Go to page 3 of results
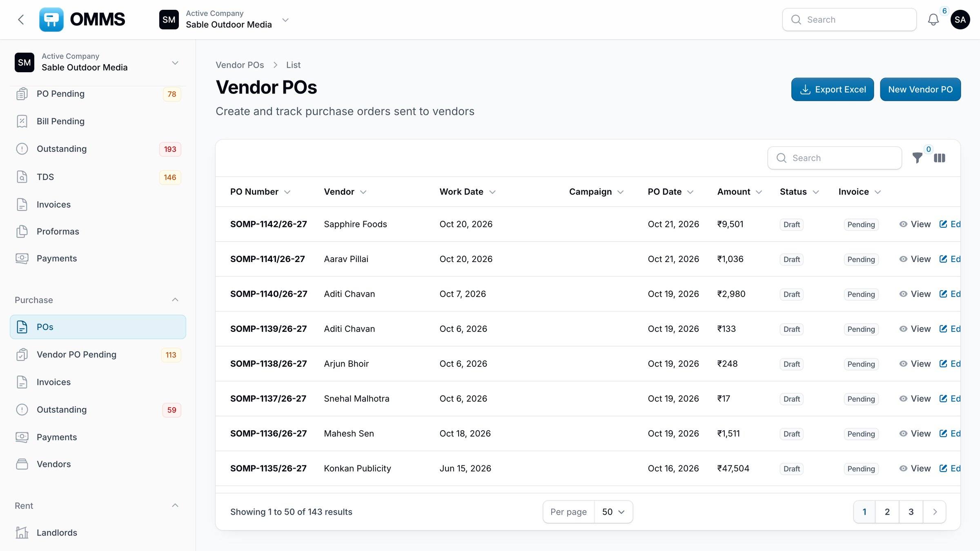This screenshot has height=551, width=980. (x=911, y=512)
